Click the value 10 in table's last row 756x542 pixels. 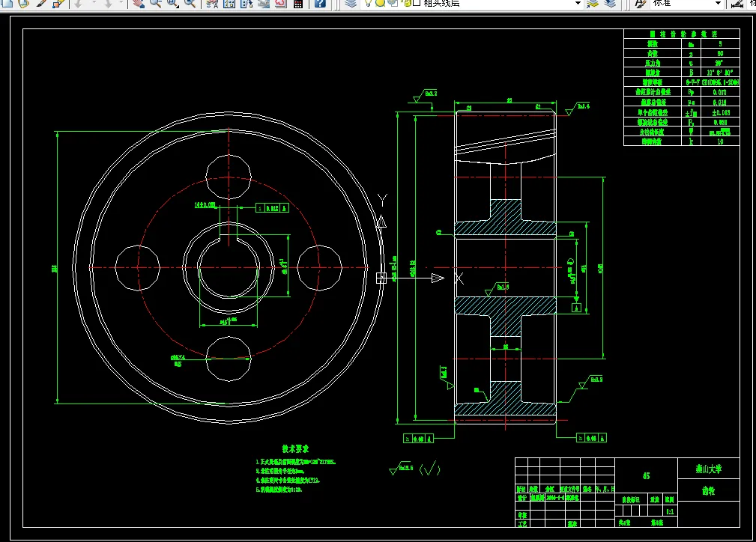tap(720, 141)
